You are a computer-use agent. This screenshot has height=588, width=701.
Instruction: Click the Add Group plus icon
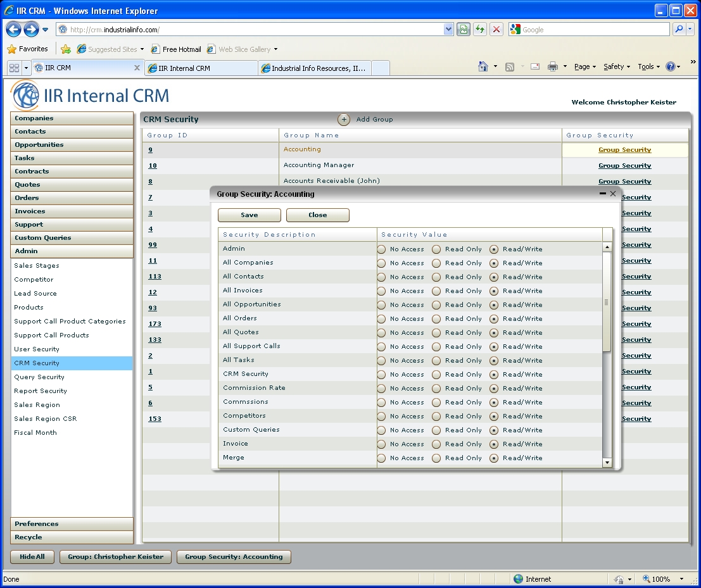coord(344,119)
